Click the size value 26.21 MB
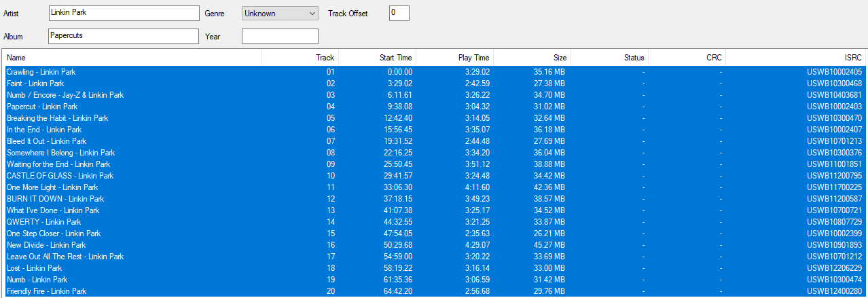The image size is (868, 298). [549, 234]
